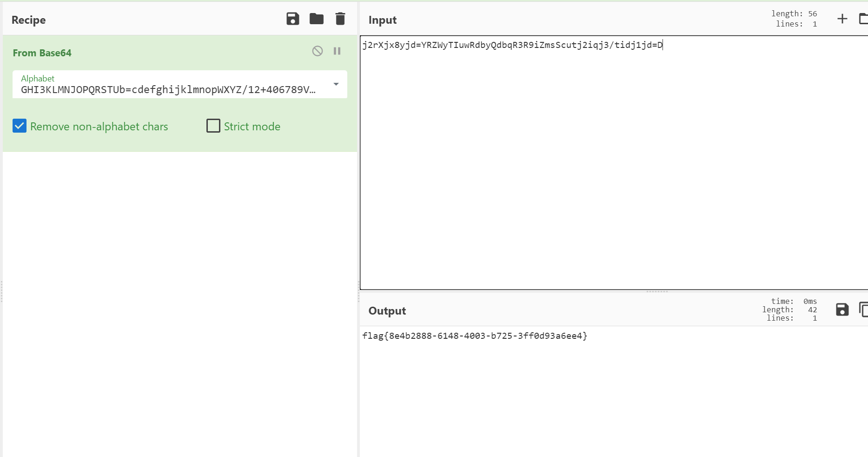Disable the From Base64 operation
The height and width of the screenshot is (457, 868).
[318, 51]
